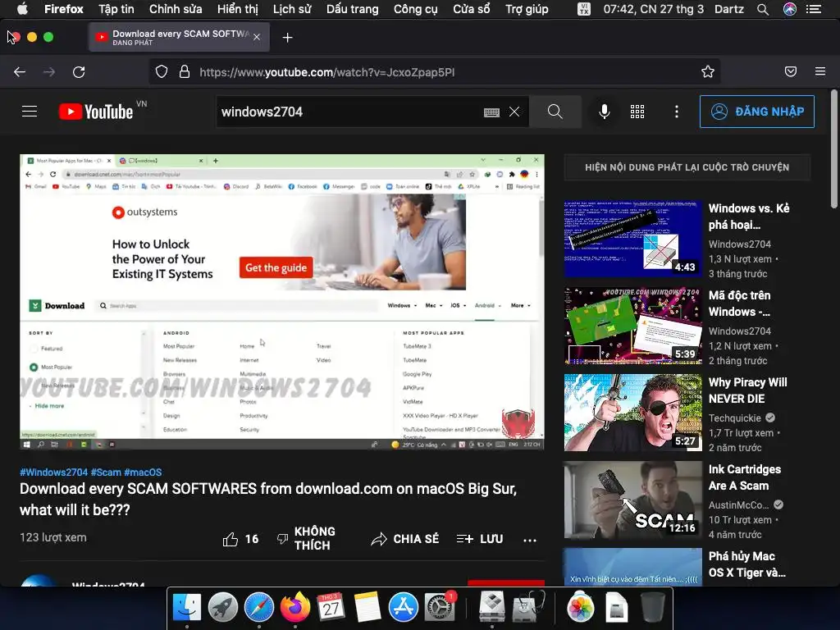Open Windows vs. Kẻ phá hoại thumbnail
This screenshot has height=630, width=840.
[x=632, y=239]
